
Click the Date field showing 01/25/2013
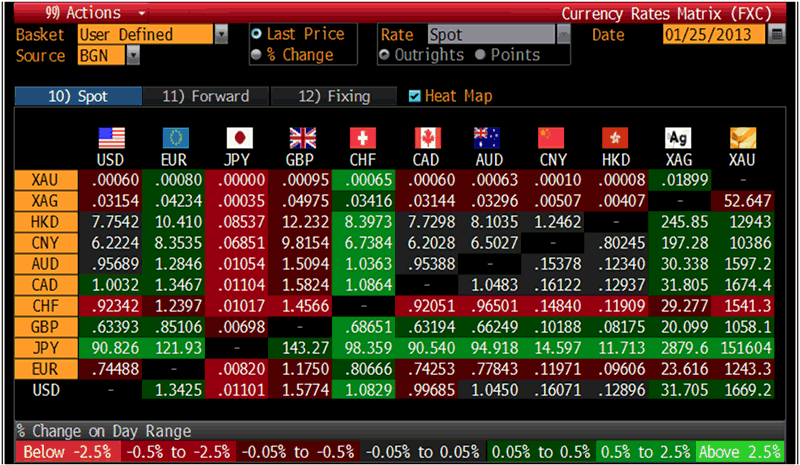714,35
